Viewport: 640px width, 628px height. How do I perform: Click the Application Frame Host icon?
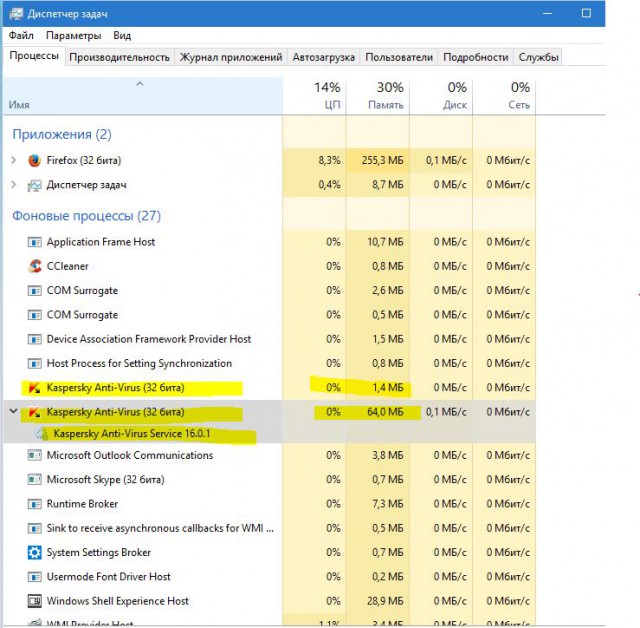[35, 242]
